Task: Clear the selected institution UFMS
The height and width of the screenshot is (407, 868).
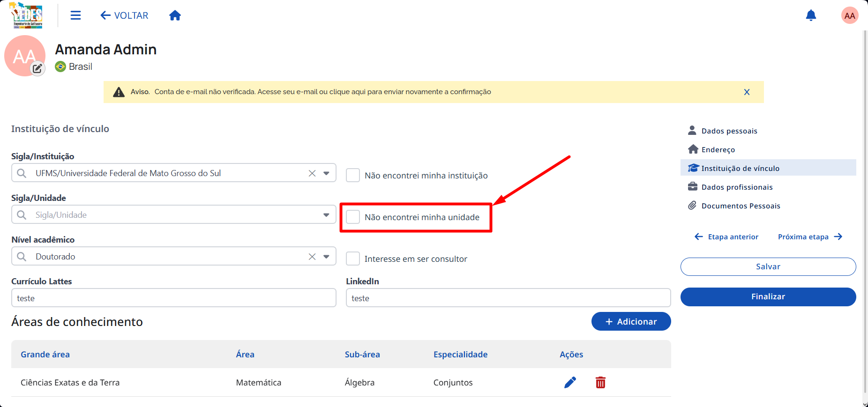Action: click(x=312, y=173)
